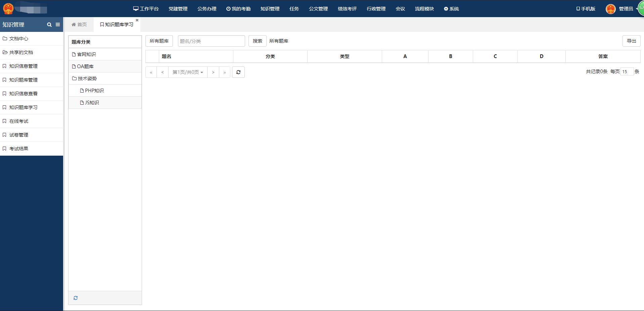Click the 类型 column header
Screen dimensions: 644x311
[344, 56]
